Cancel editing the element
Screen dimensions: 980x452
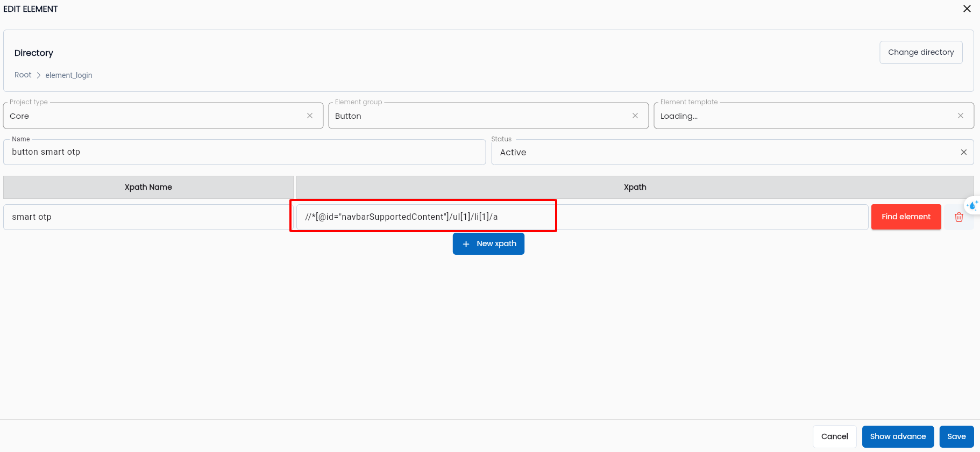click(834, 436)
